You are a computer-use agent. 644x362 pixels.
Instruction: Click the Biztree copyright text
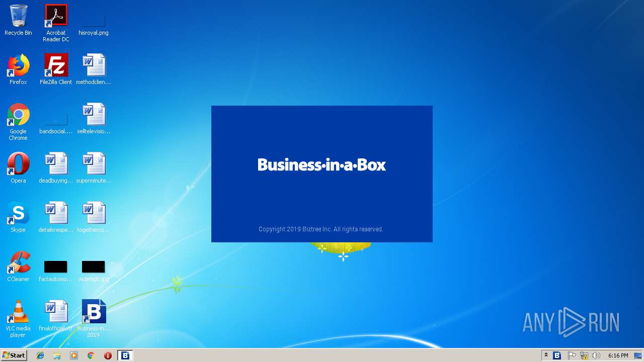(x=321, y=229)
